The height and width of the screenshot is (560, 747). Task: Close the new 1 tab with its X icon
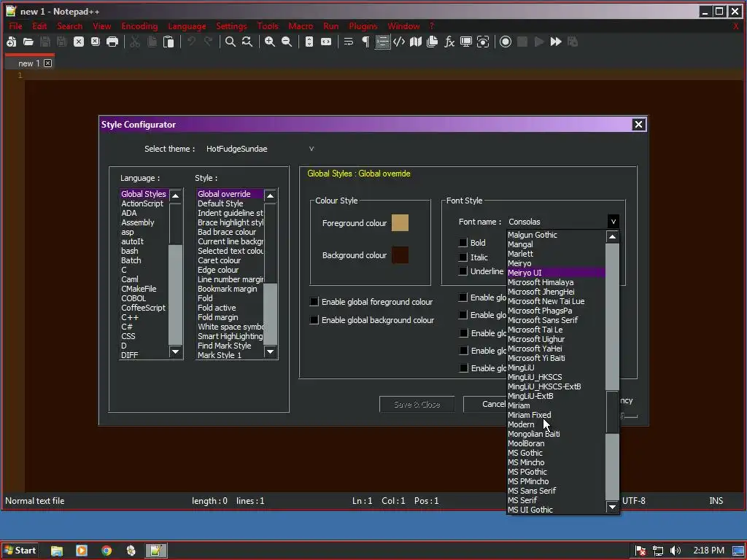coord(47,63)
